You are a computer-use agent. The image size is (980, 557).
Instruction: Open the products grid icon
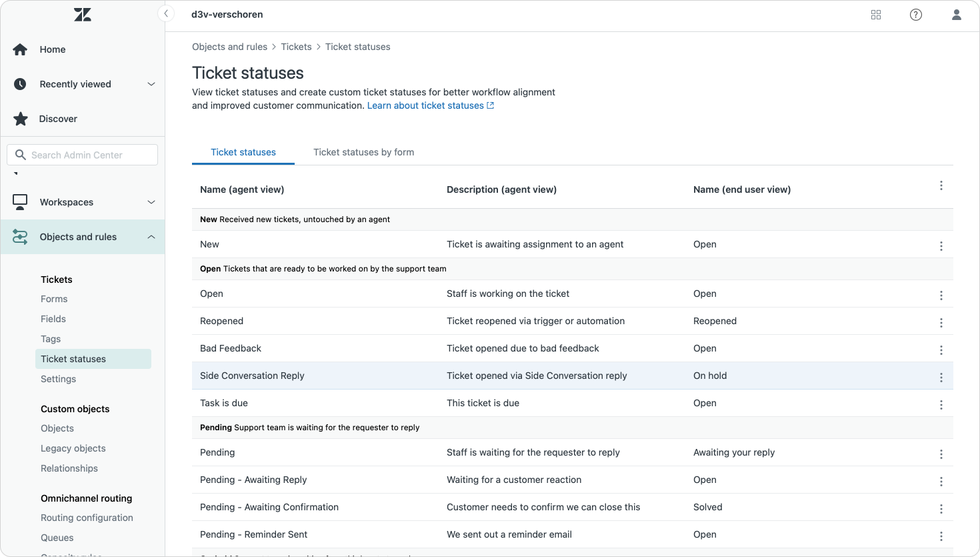click(x=876, y=15)
